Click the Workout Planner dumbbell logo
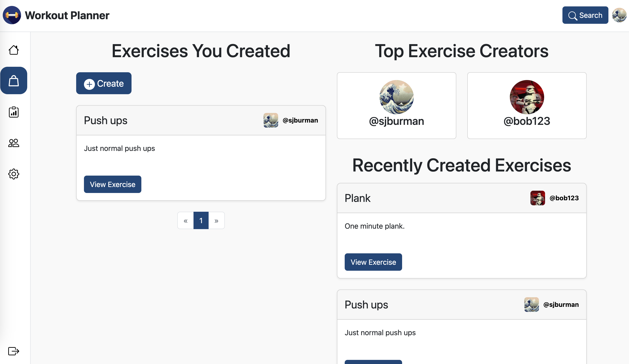The image size is (629, 364). [12, 15]
